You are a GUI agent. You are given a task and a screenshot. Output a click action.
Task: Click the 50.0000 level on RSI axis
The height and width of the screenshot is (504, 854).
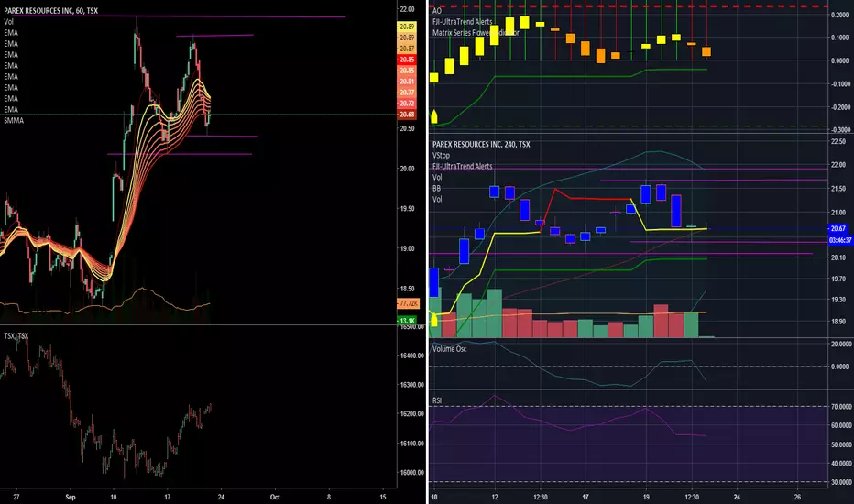(x=841, y=444)
